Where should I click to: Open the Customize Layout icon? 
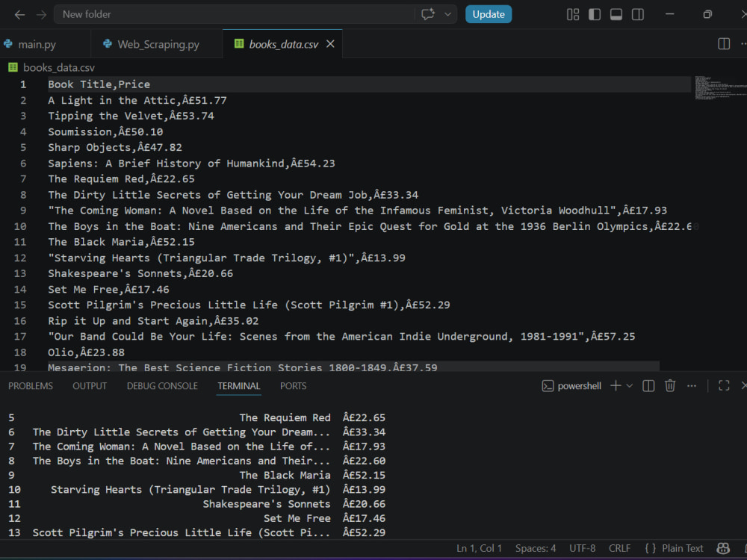tap(573, 15)
